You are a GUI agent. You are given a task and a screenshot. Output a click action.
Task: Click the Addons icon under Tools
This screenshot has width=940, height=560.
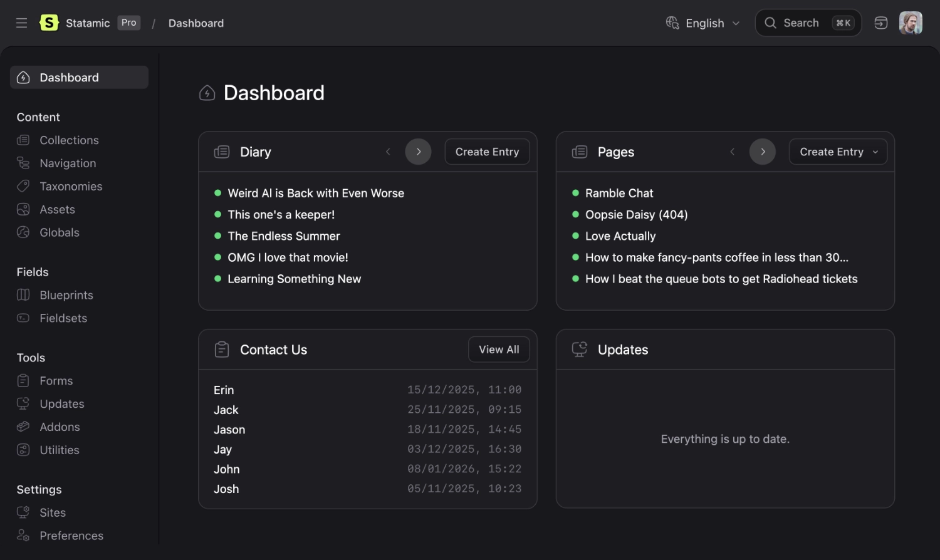23,427
